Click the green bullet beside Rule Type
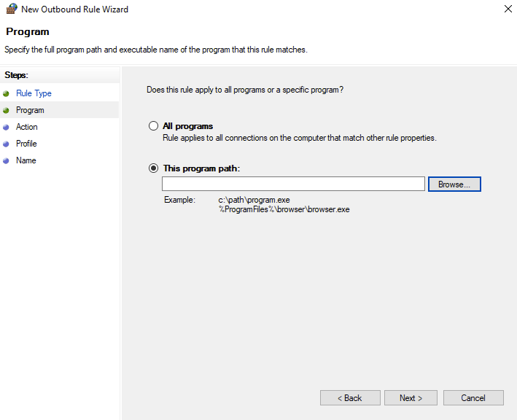The height and width of the screenshot is (420, 517). click(x=7, y=93)
